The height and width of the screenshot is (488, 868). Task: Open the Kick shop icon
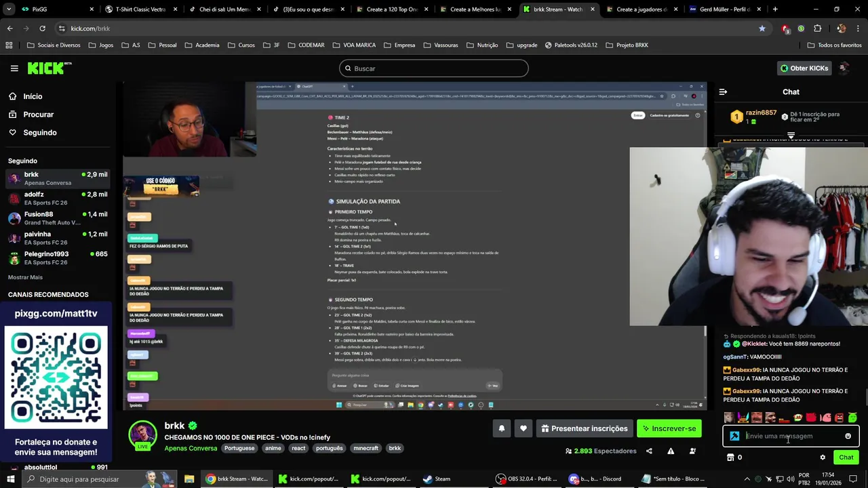coord(730,457)
